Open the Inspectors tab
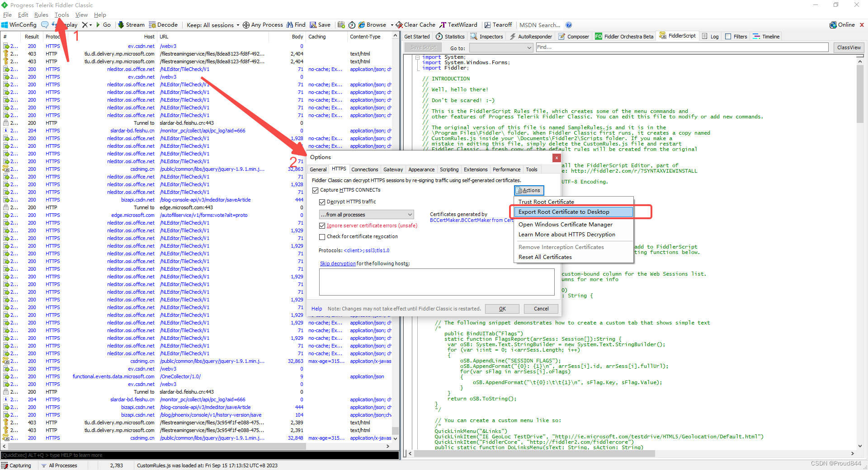The image size is (868, 470). tap(487, 37)
